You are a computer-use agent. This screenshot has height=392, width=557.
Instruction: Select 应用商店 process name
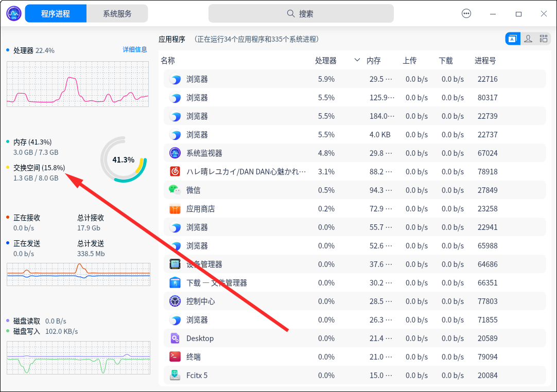point(201,209)
